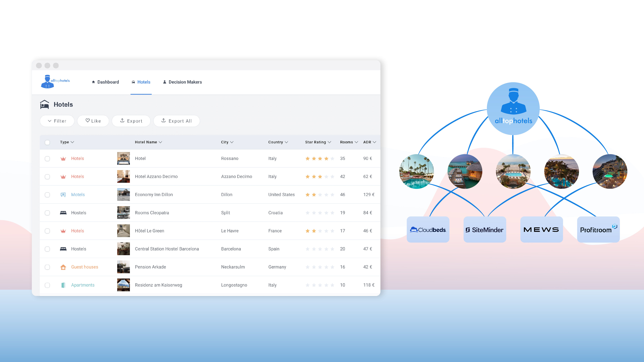
Task: Click the Cloudbeds logo tile
Action: pos(428,229)
